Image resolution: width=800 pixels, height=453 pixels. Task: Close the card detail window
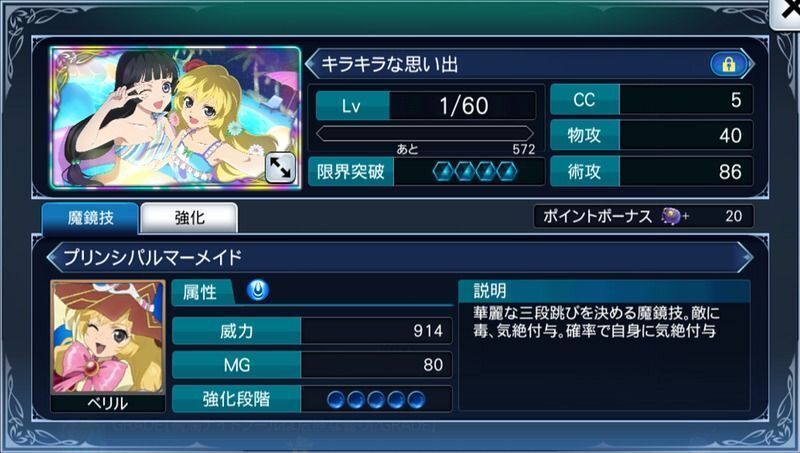tap(787, 11)
